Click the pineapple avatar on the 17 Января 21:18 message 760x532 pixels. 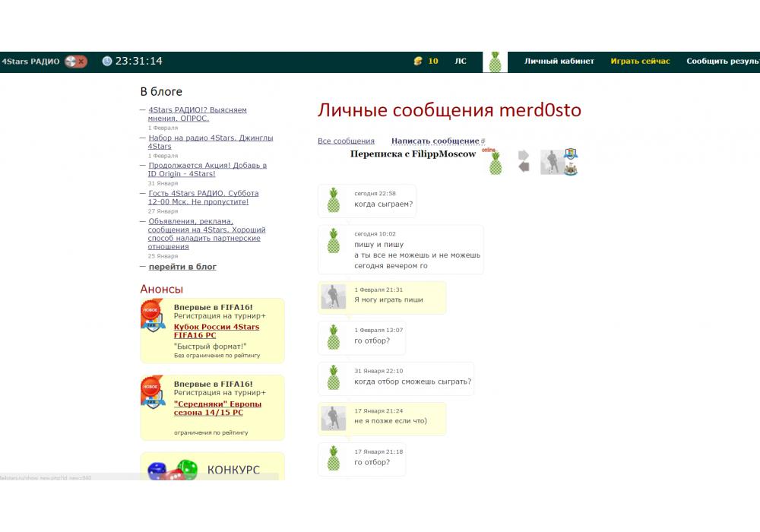pos(334,458)
